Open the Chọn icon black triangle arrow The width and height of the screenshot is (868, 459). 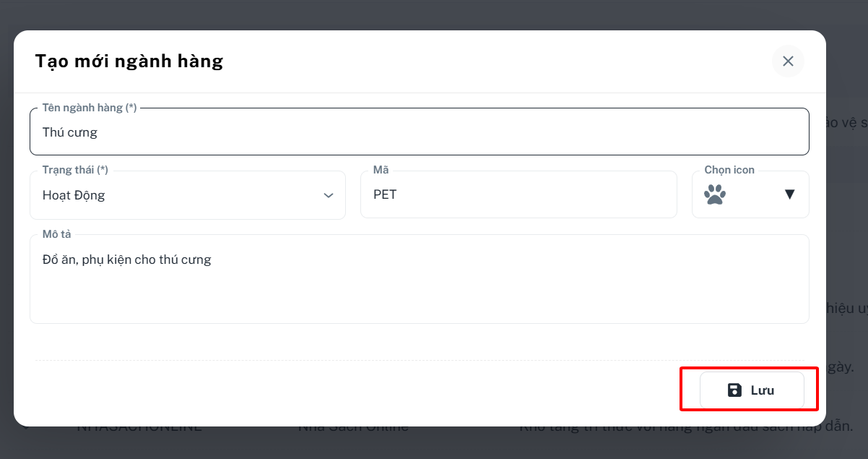789,194
